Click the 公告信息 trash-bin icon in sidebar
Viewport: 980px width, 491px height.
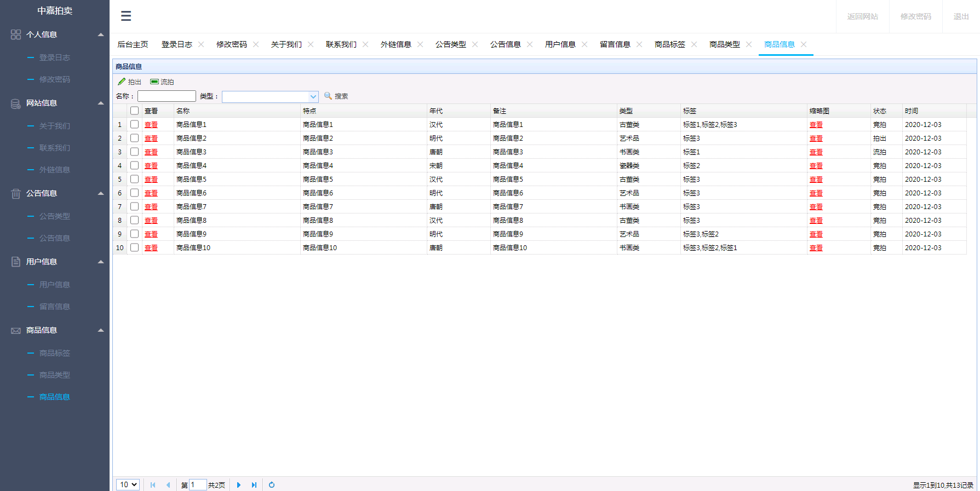click(16, 194)
